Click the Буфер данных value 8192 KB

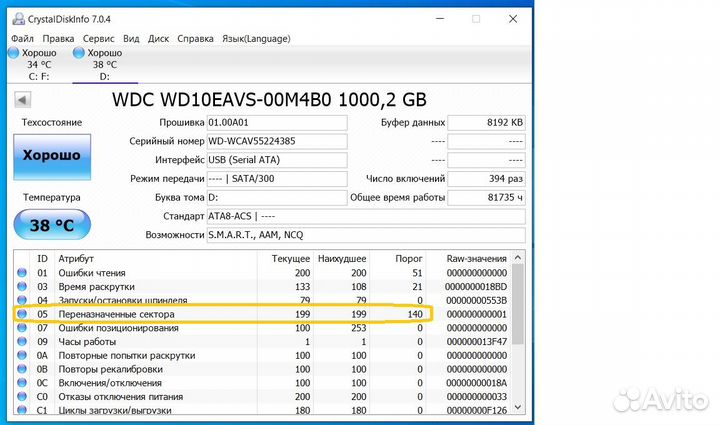(x=486, y=123)
